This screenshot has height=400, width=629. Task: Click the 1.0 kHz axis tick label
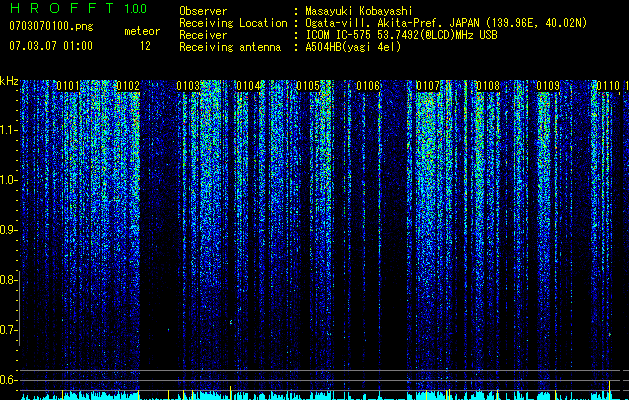tap(8, 180)
